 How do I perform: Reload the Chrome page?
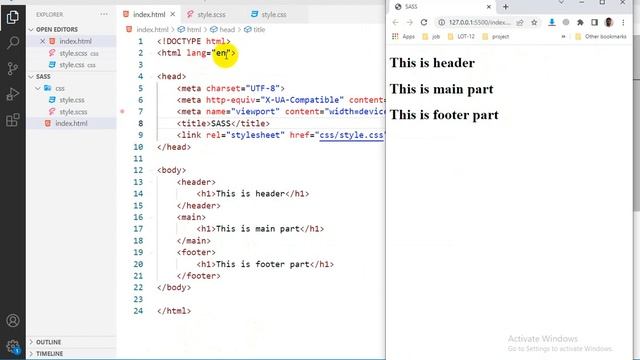pos(424,22)
